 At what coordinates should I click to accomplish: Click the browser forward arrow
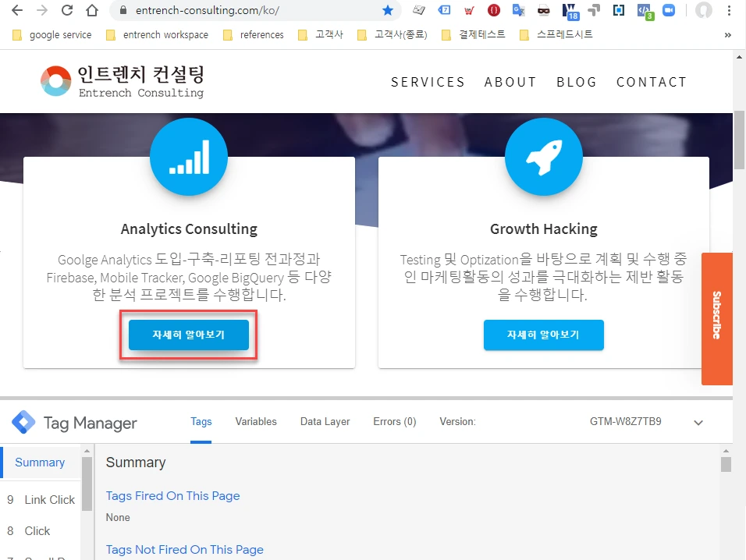click(x=42, y=10)
